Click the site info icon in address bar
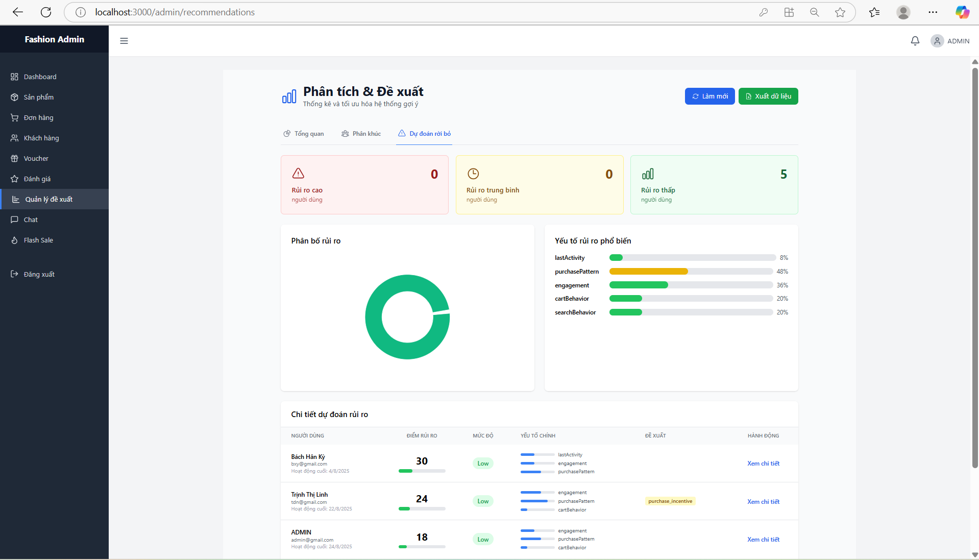Screen dimensions: 979x560 (x=81, y=12)
